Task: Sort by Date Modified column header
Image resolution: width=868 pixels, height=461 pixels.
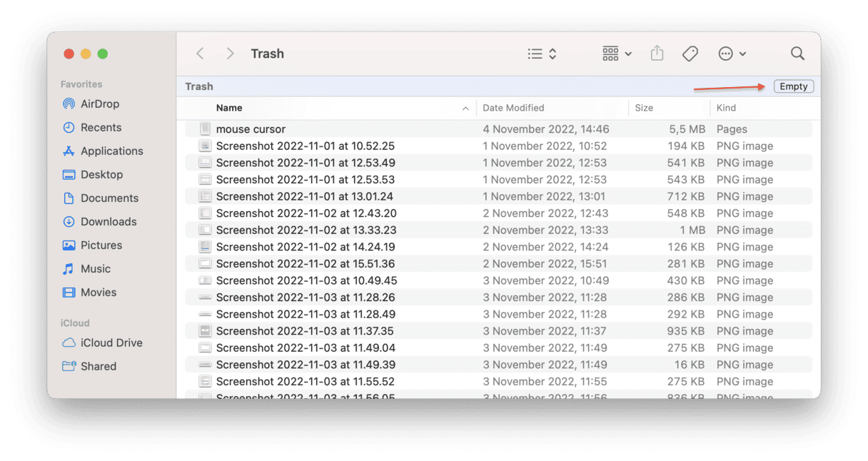Action: [513, 108]
